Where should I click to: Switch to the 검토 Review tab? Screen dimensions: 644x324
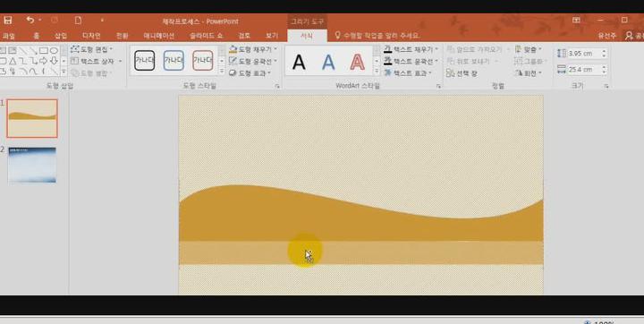[x=244, y=36]
